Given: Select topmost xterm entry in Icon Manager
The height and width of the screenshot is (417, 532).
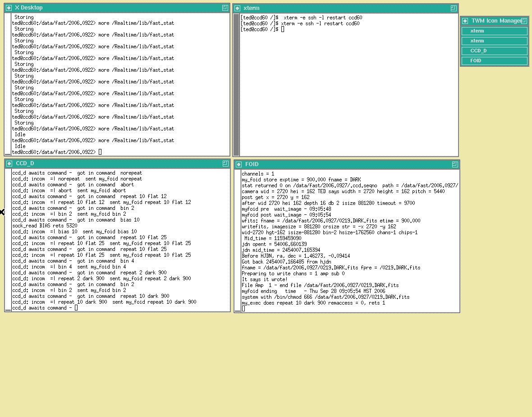Looking at the screenshot, I should coord(495,31).
